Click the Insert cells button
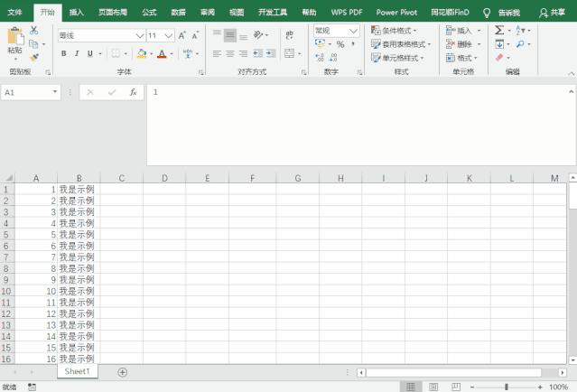 (460, 31)
